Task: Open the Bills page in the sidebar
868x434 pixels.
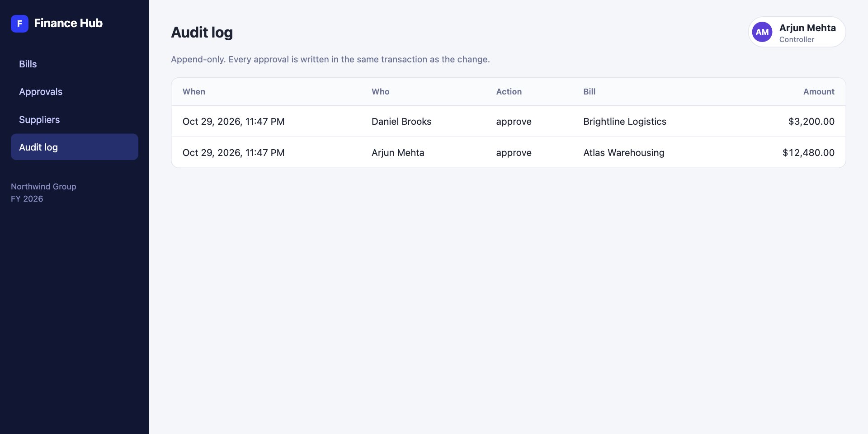Action: click(x=75, y=64)
